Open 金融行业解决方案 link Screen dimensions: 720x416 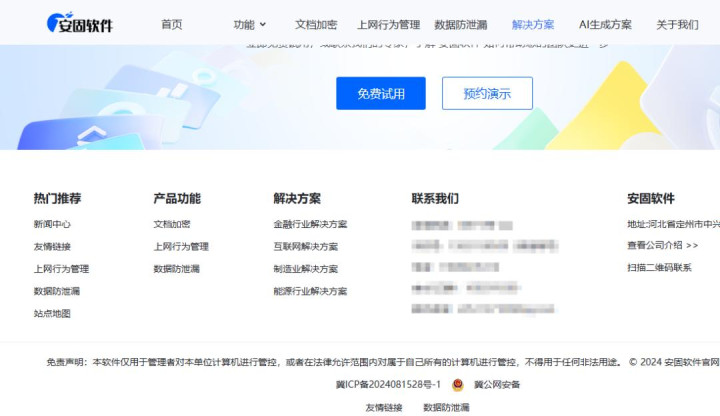click(310, 224)
